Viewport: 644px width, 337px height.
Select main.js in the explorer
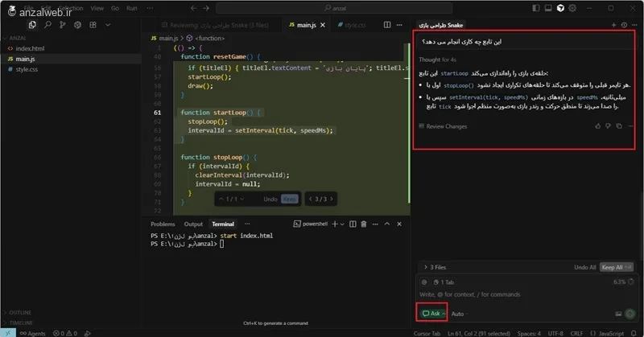point(25,59)
